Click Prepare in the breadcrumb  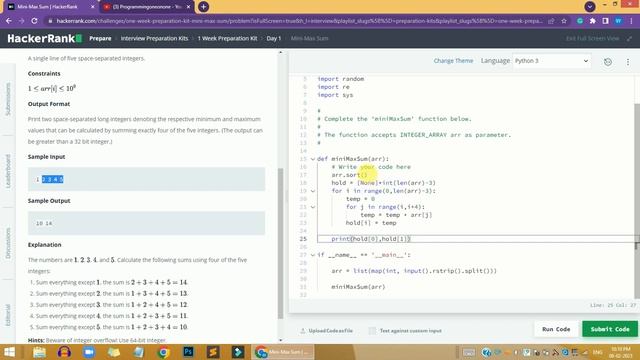(100, 38)
